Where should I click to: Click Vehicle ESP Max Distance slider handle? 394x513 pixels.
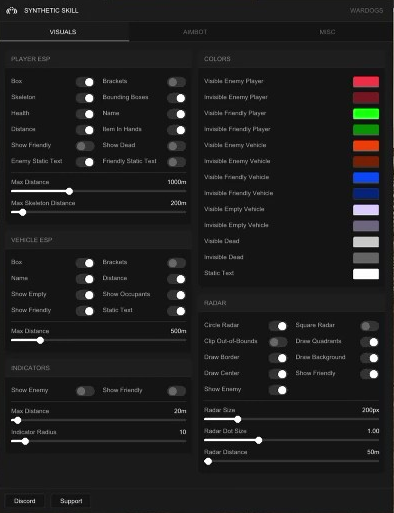[40, 340]
